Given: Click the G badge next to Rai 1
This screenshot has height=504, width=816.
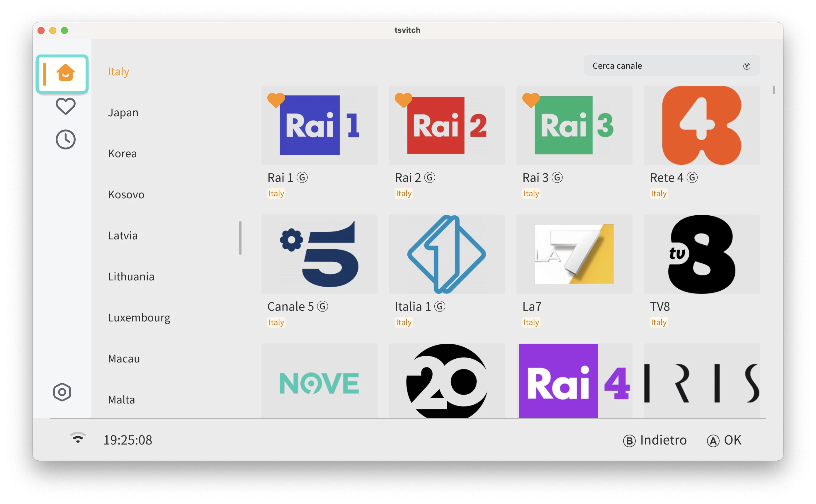Looking at the screenshot, I should click(302, 177).
